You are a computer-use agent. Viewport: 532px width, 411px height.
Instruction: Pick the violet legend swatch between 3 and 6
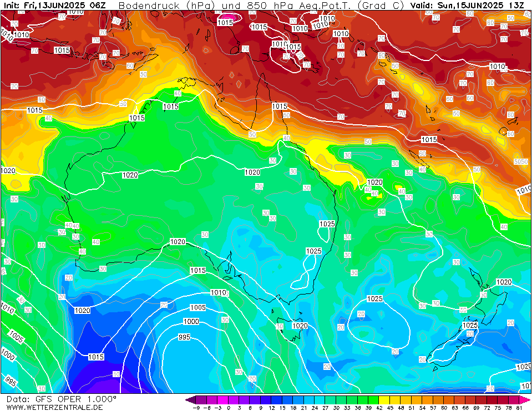(245, 399)
